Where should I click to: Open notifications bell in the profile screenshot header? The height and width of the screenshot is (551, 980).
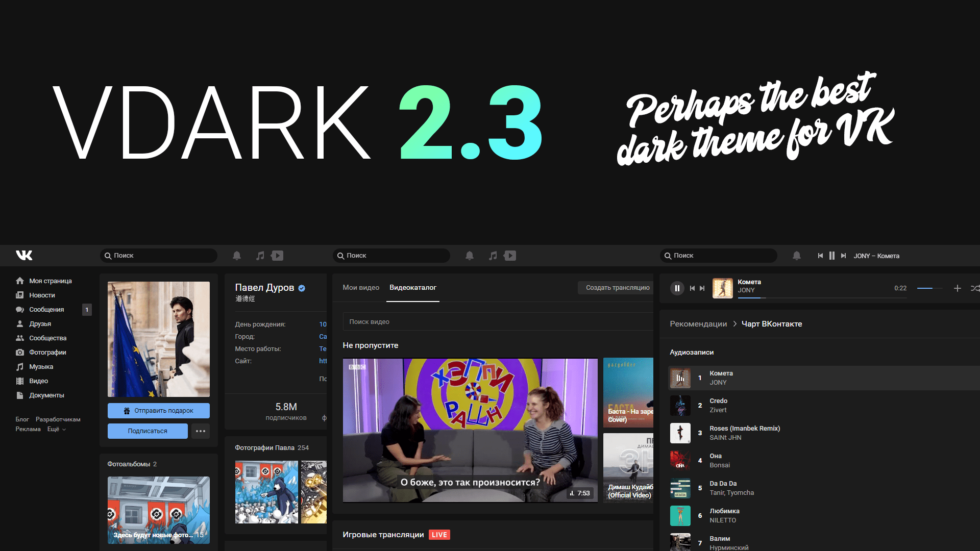237,256
